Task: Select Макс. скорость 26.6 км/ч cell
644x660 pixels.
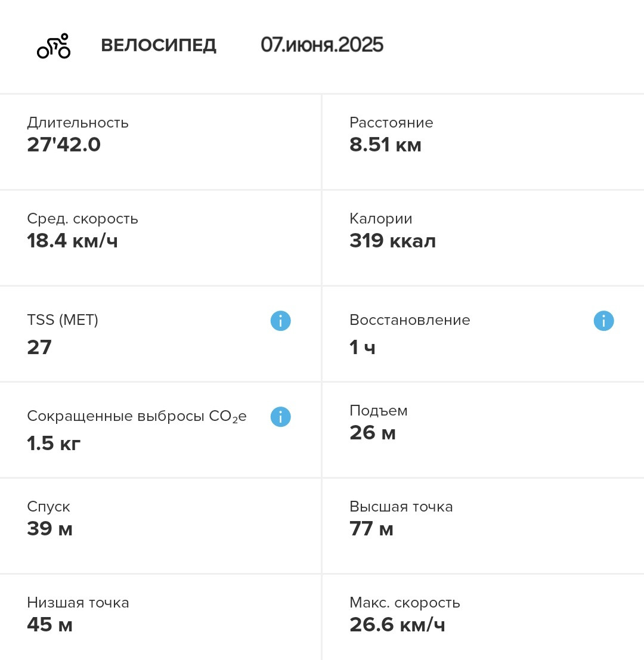Action: (x=483, y=618)
